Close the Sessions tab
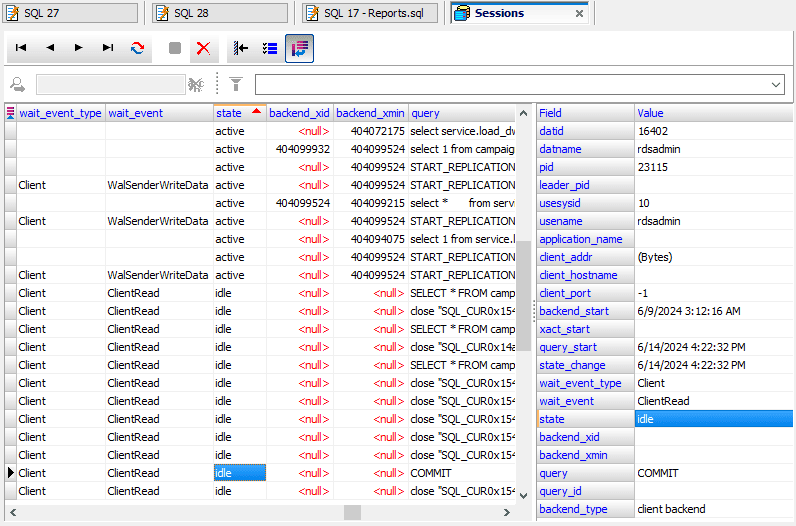This screenshot has width=796, height=526. tap(579, 14)
